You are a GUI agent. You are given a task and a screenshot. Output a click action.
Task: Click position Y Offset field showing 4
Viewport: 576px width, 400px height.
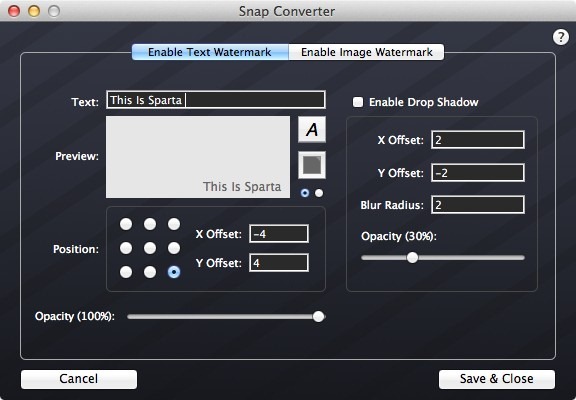coord(279,263)
